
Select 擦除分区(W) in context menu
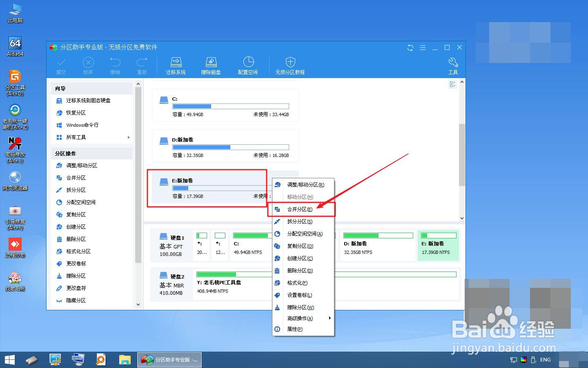click(303, 307)
